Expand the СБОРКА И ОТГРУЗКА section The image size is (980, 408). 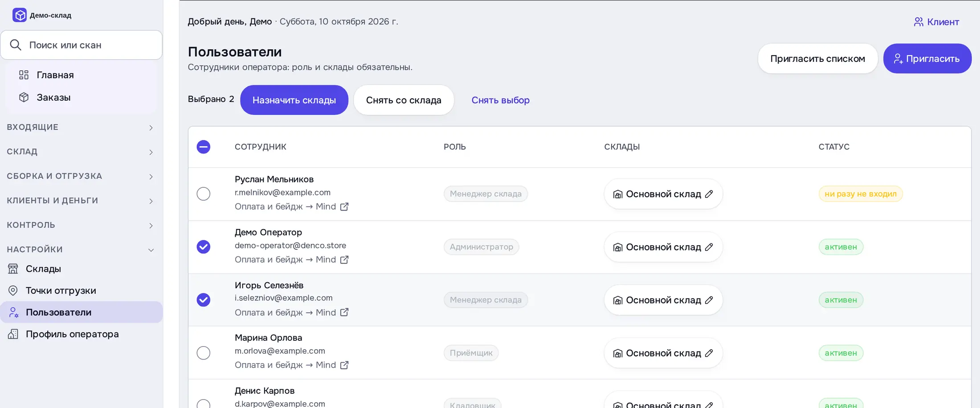(81, 176)
